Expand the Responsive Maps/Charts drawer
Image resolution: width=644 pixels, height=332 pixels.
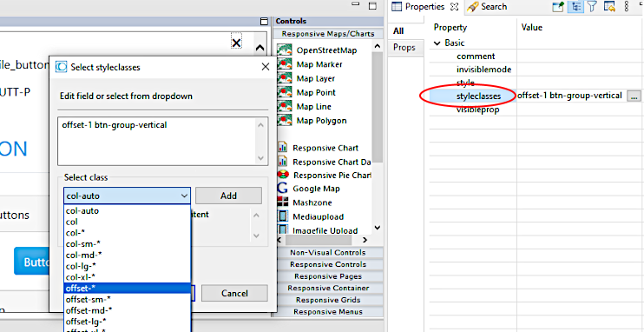pos(328,34)
